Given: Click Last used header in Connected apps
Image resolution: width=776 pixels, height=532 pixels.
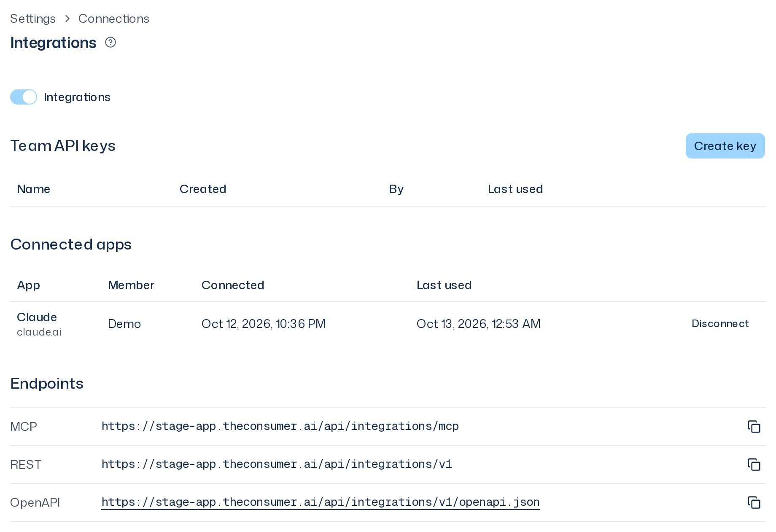Looking at the screenshot, I should (444, 285).
